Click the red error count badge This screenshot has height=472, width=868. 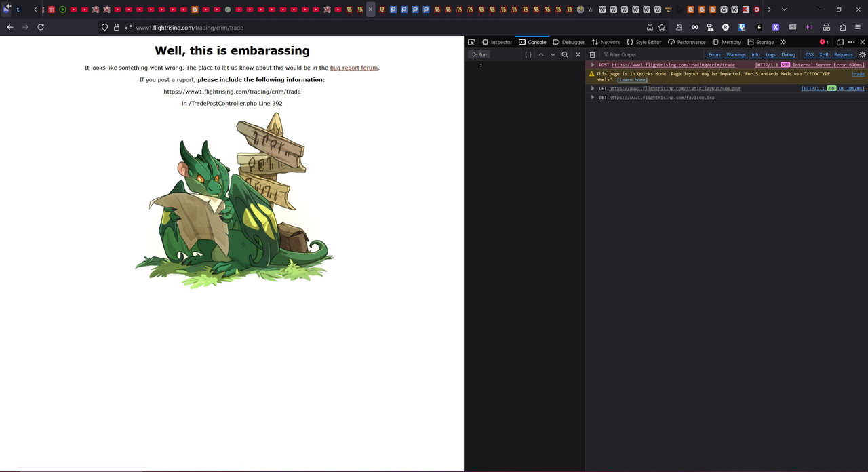[x=824, y=42]
